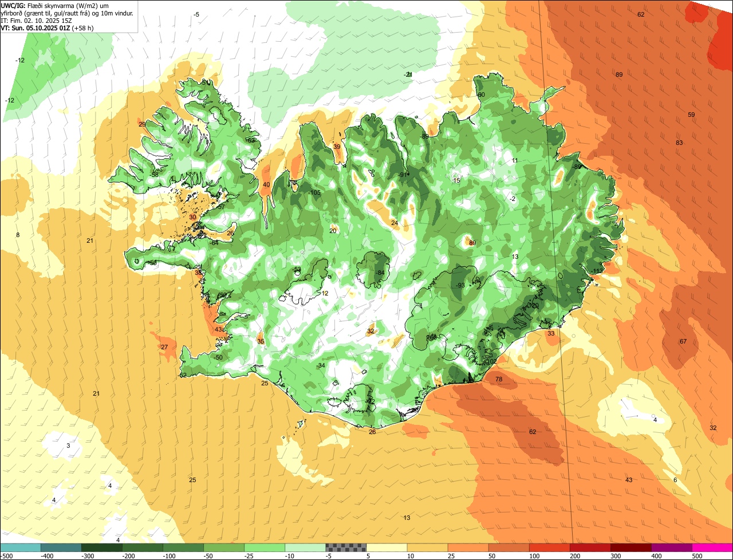
Task: Select the map value 15
Action: pyautogui.click(x=456, y=180)
